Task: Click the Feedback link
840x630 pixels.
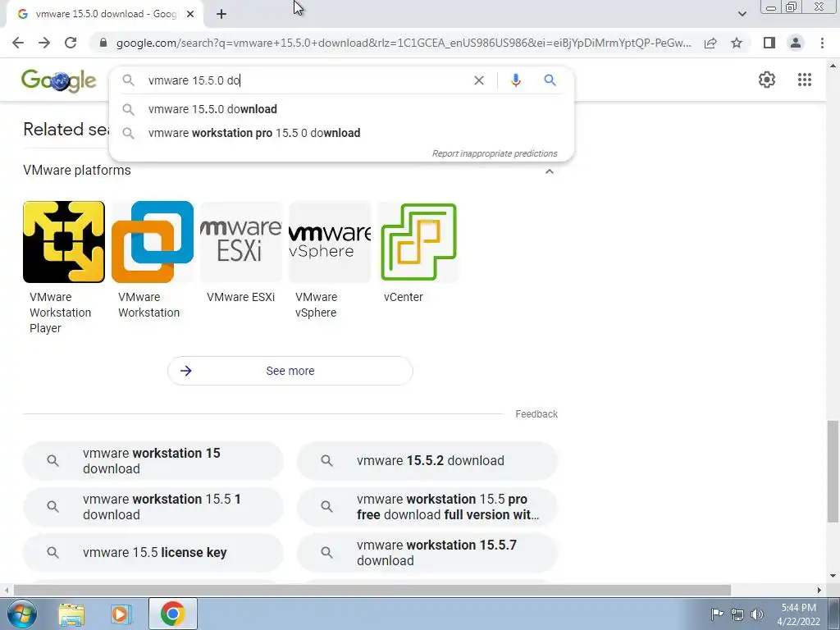Action: (536, 414)
